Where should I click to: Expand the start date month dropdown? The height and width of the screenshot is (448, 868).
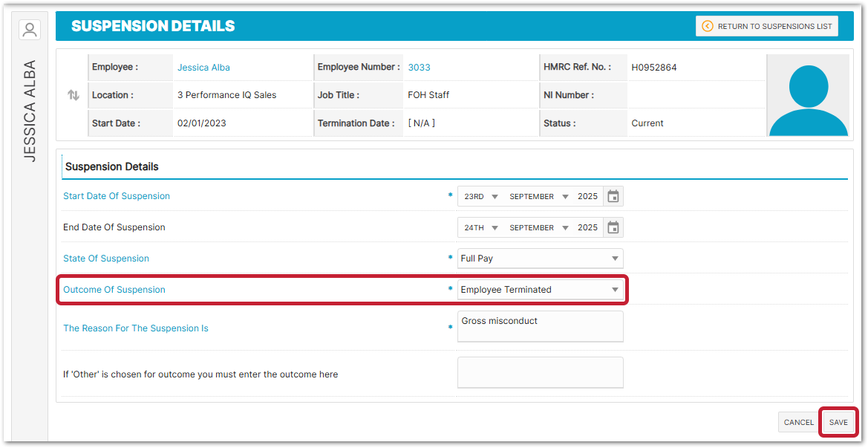tap(538, 197)
